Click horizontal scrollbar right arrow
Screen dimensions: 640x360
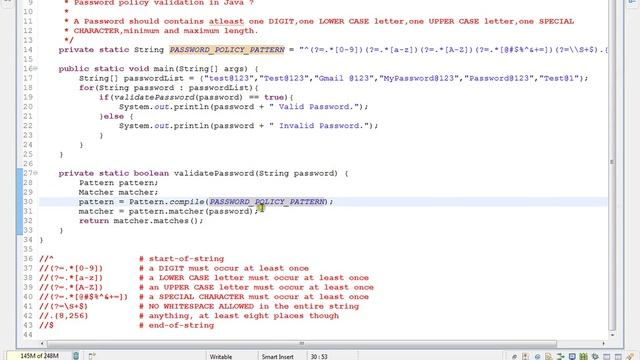[603, 344]
